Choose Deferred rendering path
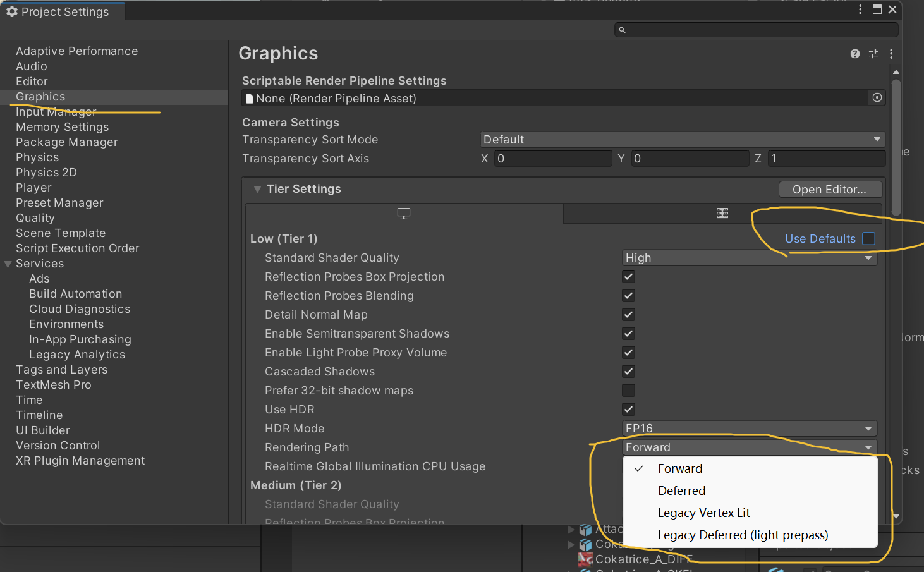The width and height of the screenshot is (924, 572). 750,490
